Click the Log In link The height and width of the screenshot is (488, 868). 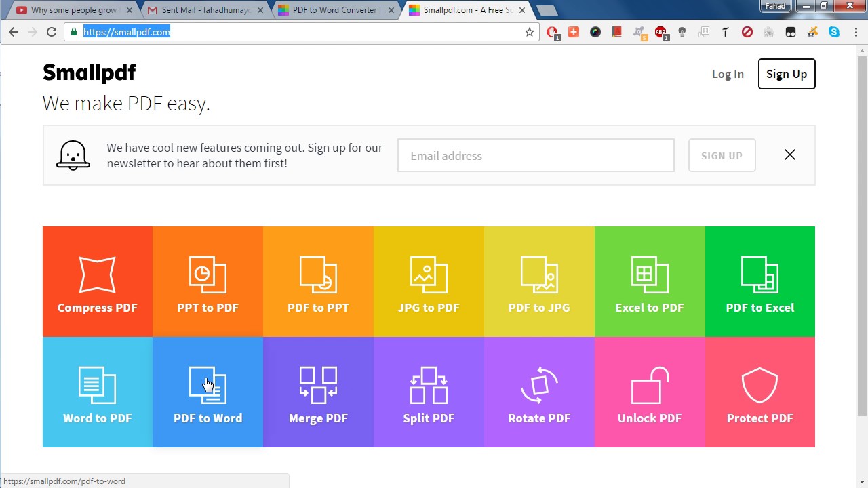728,74
